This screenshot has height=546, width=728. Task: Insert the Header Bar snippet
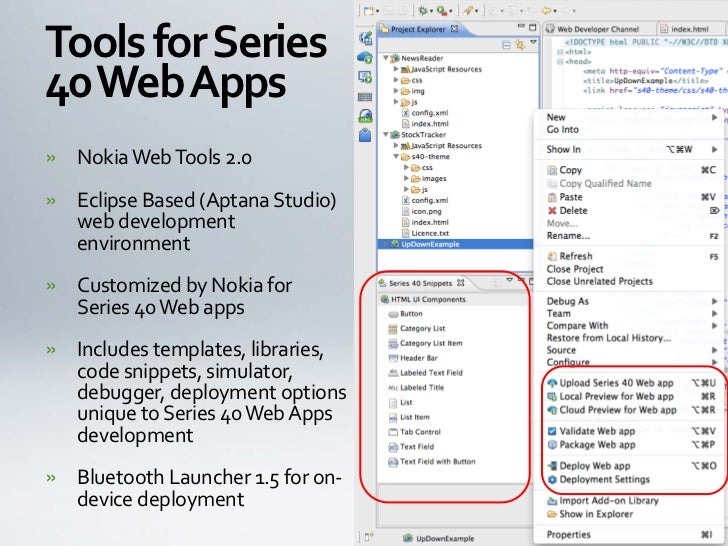point(413,358)
